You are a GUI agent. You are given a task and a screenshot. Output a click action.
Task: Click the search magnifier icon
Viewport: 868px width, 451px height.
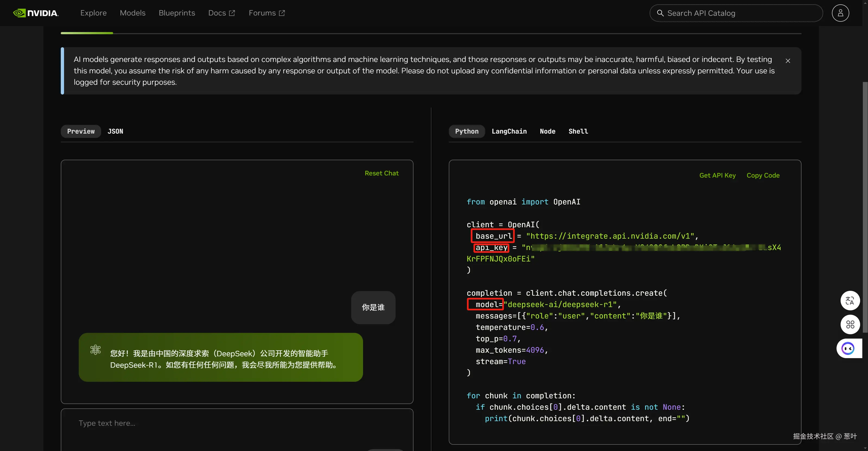(x=660, y=13)
